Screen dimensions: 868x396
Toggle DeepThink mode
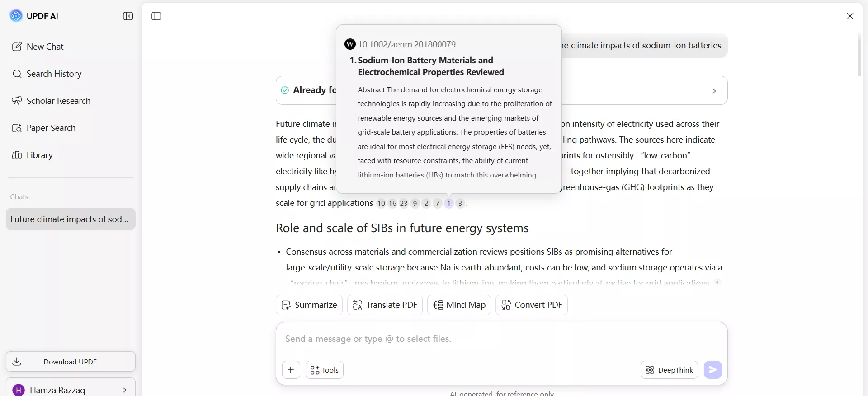coord(669,370)
